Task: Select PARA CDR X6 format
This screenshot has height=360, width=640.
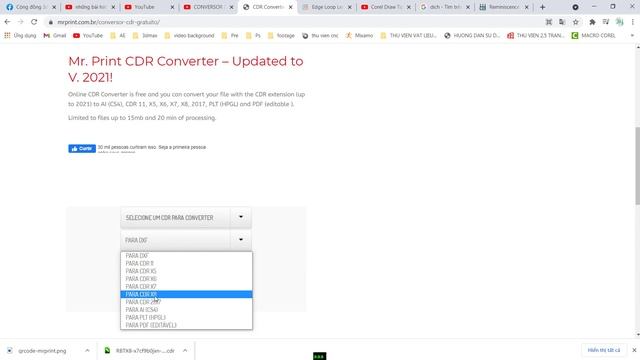Action: coord(187,279)
